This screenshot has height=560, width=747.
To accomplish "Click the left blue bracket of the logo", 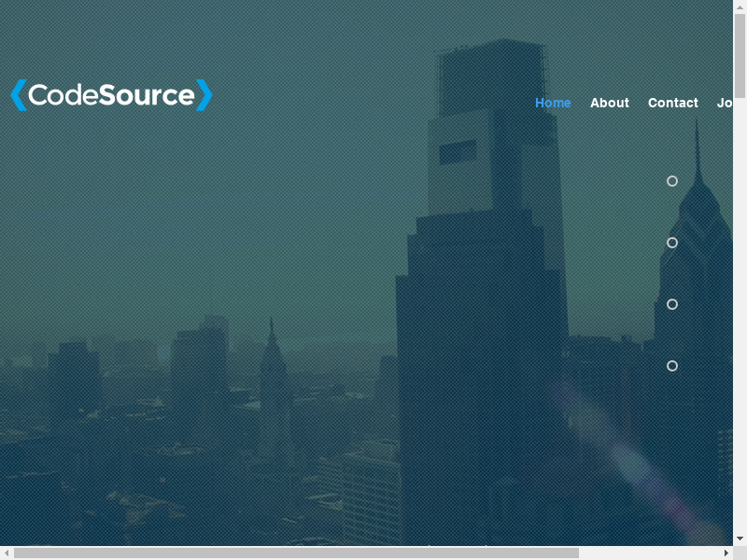I will tap(18, 95).
